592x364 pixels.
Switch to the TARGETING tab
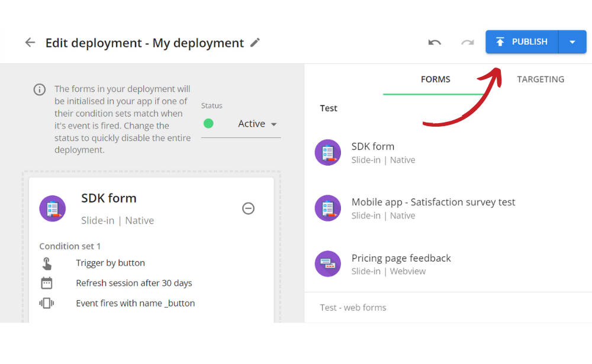[x=540, y=79]
